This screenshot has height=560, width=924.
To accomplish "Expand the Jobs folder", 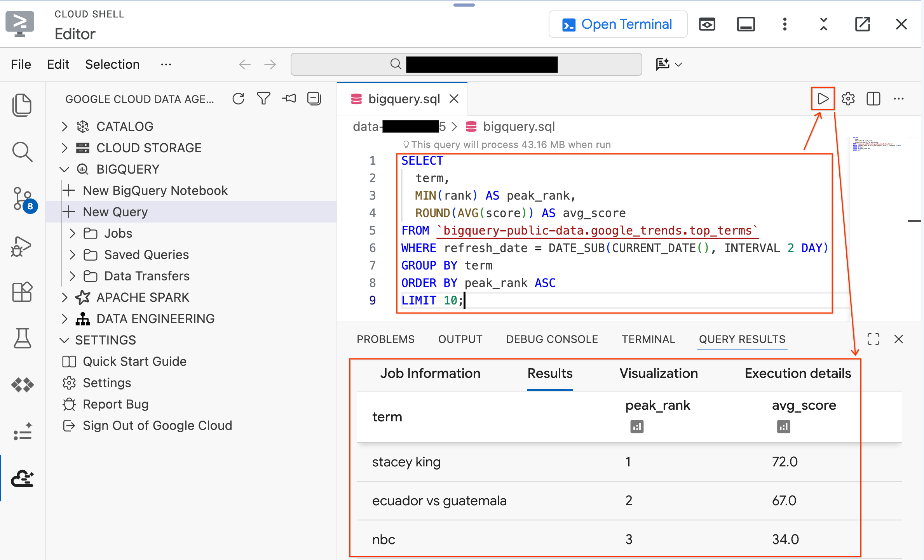I will coord(72,233).
